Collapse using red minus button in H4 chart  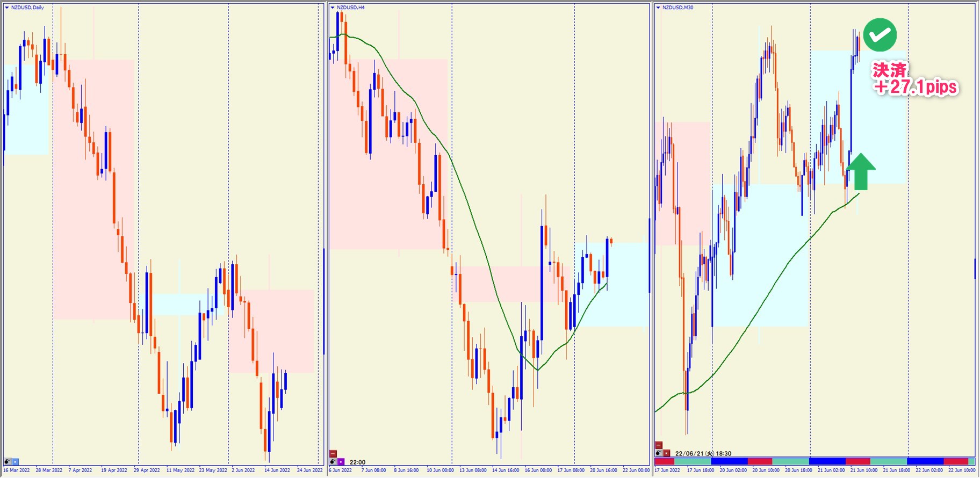coord(333,454)
